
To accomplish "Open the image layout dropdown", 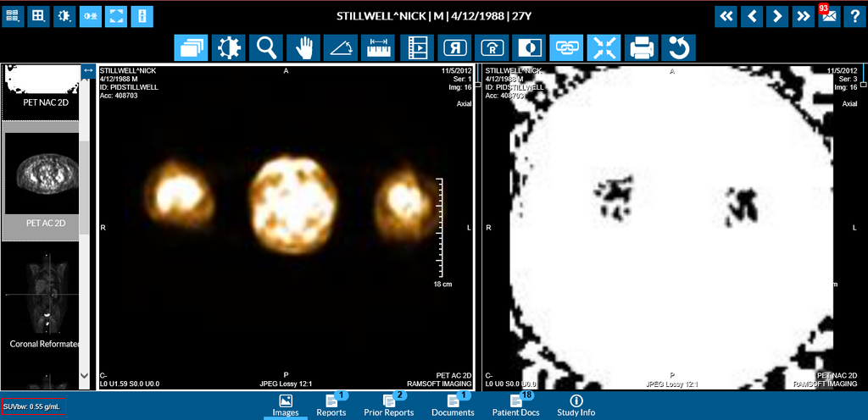I will [38, 16].
